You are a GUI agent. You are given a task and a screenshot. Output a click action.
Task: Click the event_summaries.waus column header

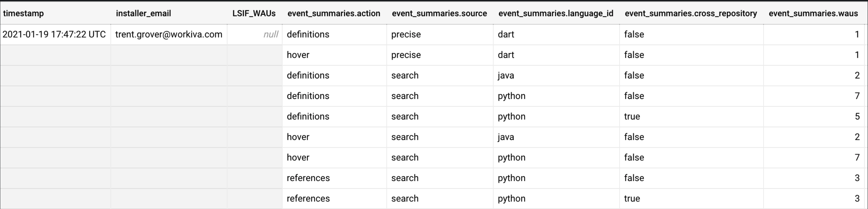coord(813,14)
